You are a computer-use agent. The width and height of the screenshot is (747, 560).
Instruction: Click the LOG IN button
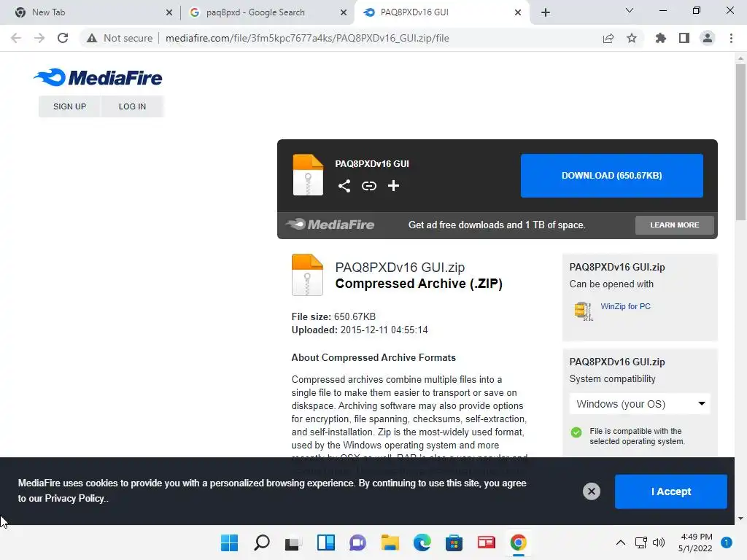pyautogui.click(x=133, y=106)
